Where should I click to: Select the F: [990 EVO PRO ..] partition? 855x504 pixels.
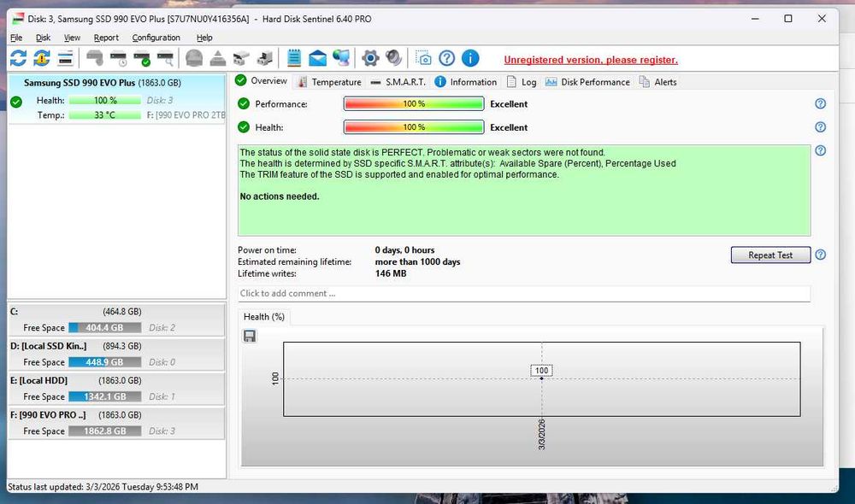tap(116, 422)
